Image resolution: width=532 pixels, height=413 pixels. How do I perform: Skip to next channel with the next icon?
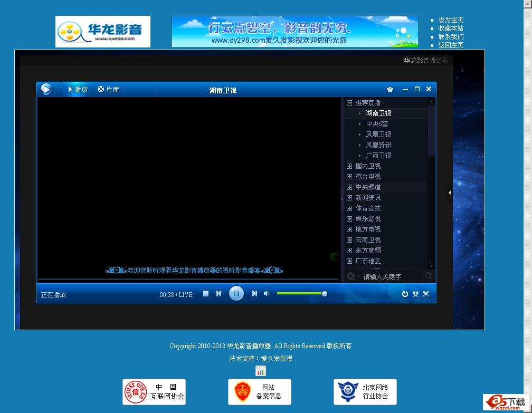click(x=254, y=293)
